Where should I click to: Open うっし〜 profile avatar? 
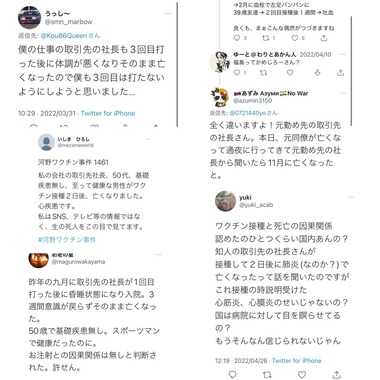tap(29, 17)
